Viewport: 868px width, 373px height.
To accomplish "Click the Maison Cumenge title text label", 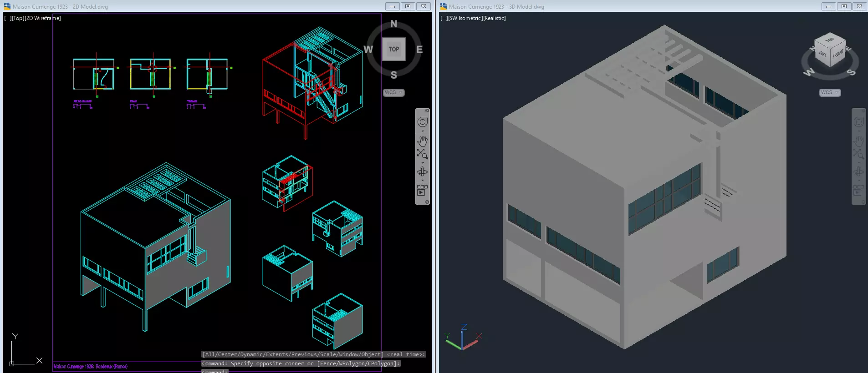I will (90, 366).
